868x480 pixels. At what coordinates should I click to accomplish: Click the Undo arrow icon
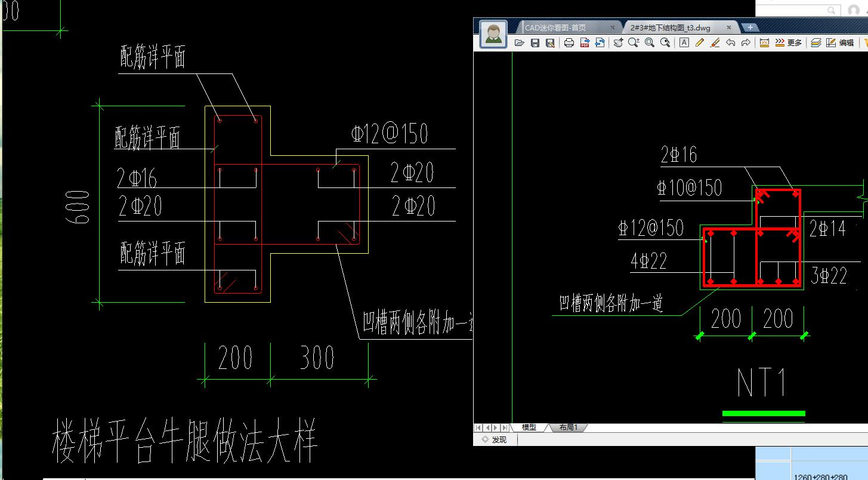731,42
